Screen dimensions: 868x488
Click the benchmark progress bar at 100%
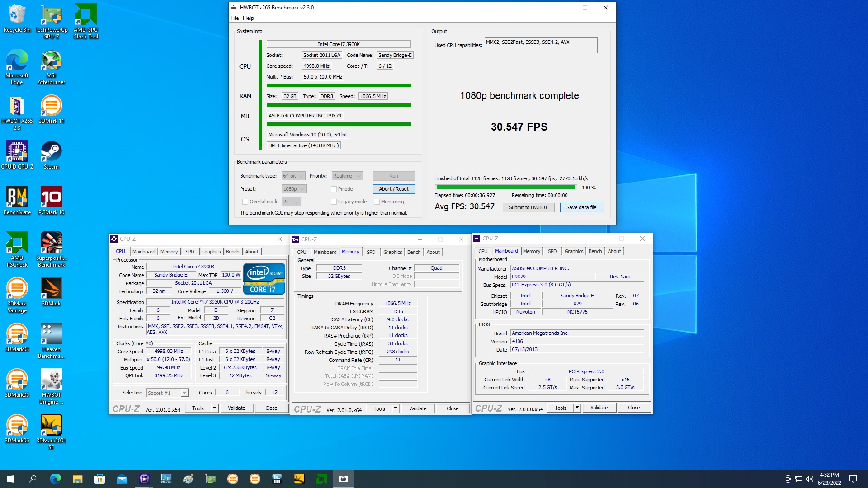click(x=505, y=187)
